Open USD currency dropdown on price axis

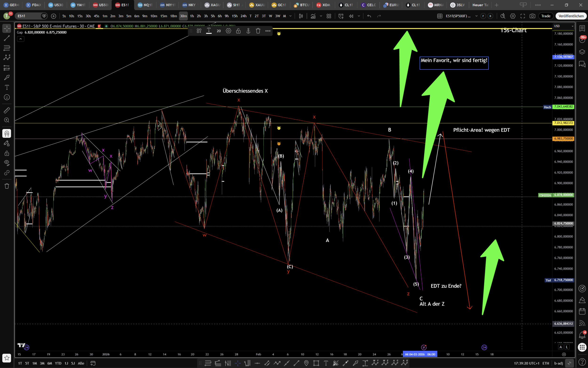[564, 26]
